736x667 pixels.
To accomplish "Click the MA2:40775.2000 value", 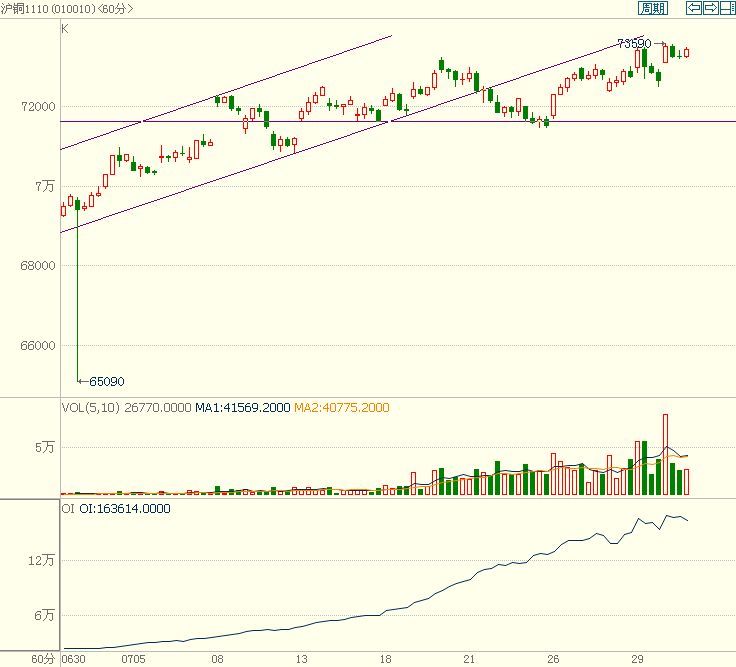I will [342, 407].
